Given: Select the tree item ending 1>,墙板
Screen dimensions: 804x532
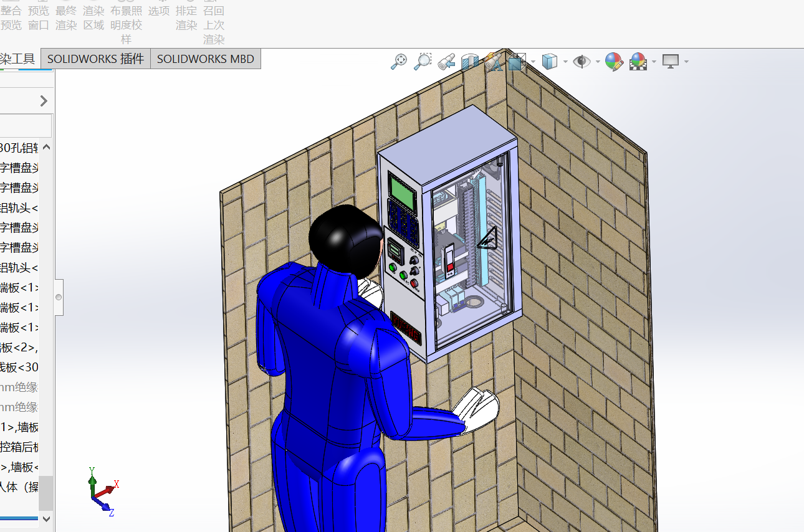Looking at the screenshot, I should pos(19,427).
